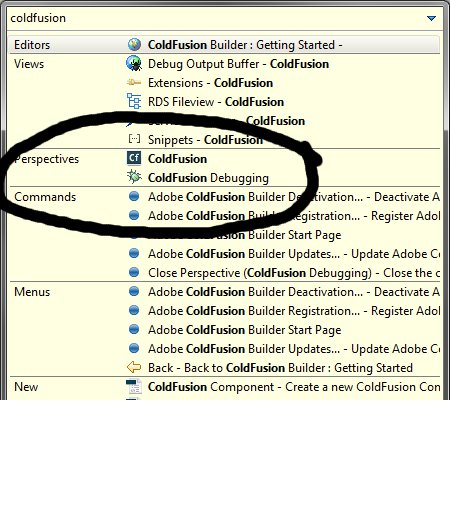Click the ColdFusion Debugging green bug icon
The height and width of the screenshot is (513, 450).
coord(134,177)
